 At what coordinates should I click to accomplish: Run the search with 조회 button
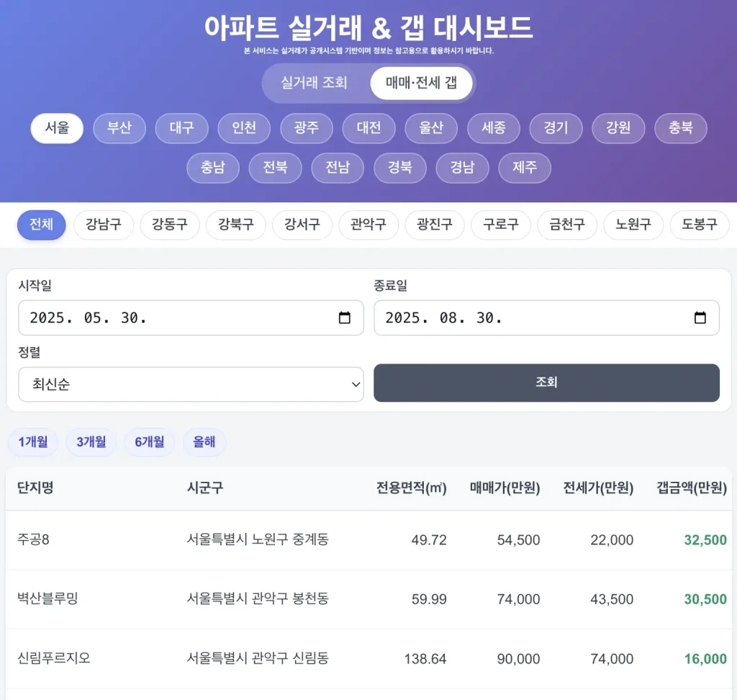547,382
